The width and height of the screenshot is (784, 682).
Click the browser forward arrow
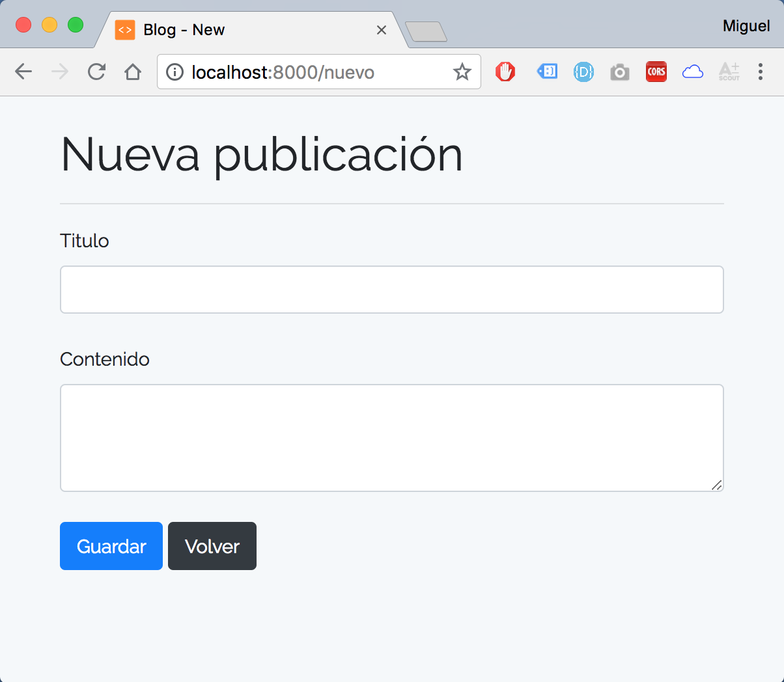tap(60, 72)
